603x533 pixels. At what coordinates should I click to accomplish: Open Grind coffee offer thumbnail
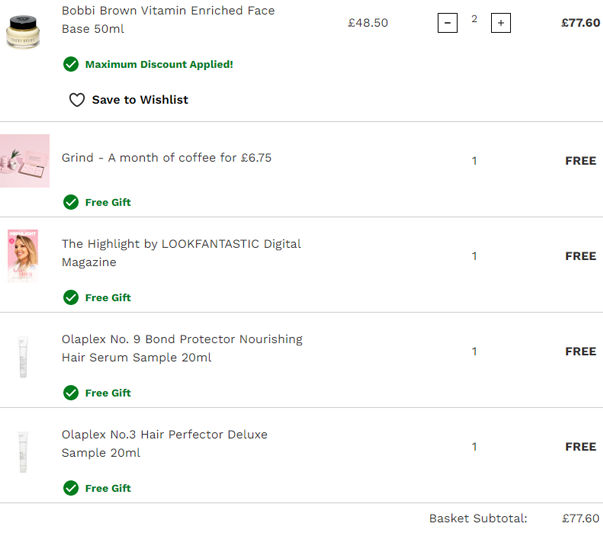25,161
